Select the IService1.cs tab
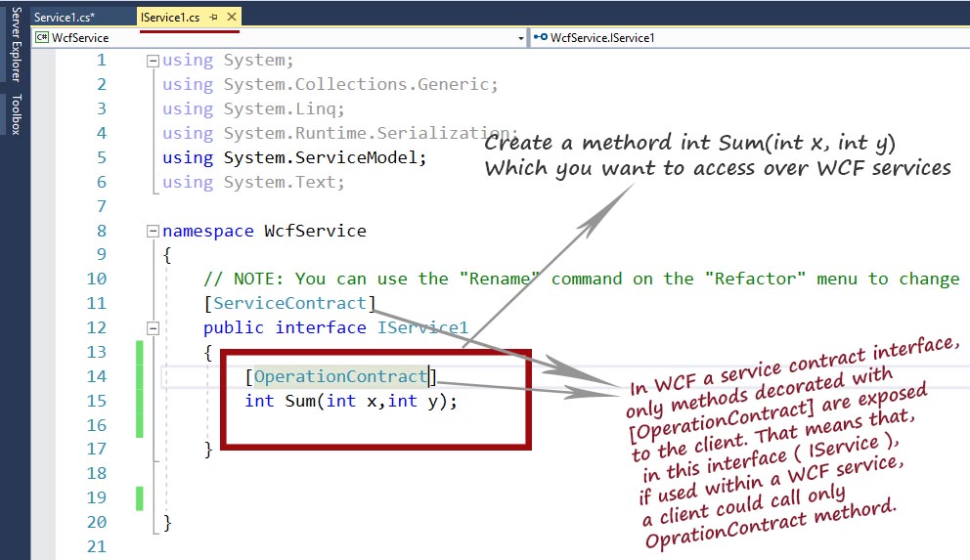This screenshot has height=560, width=970. pos(170,18)
